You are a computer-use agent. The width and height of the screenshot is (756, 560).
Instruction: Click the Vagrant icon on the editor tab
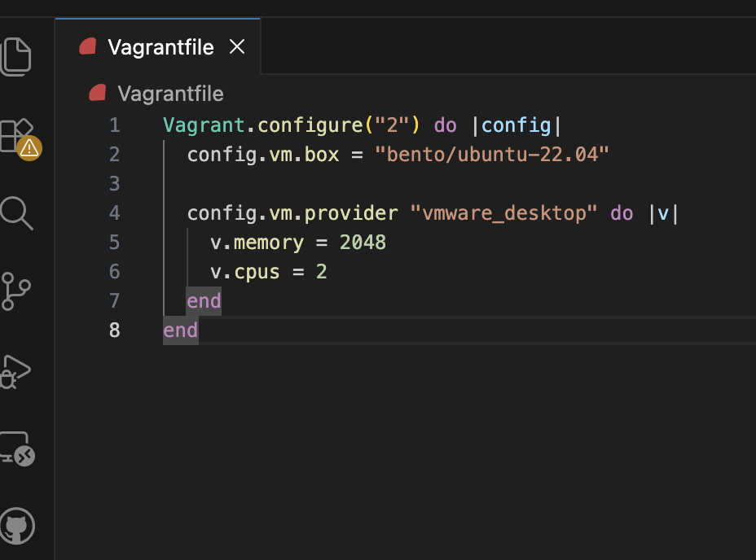(87, 46)
